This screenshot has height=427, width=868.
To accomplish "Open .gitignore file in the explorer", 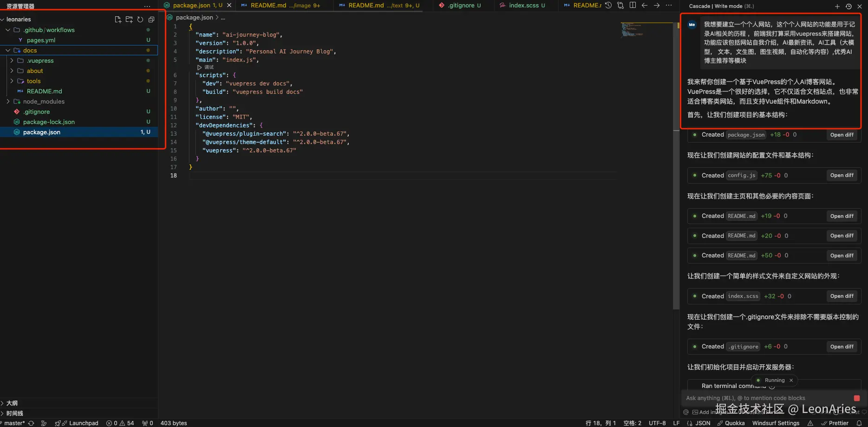I will pos(37,112).
